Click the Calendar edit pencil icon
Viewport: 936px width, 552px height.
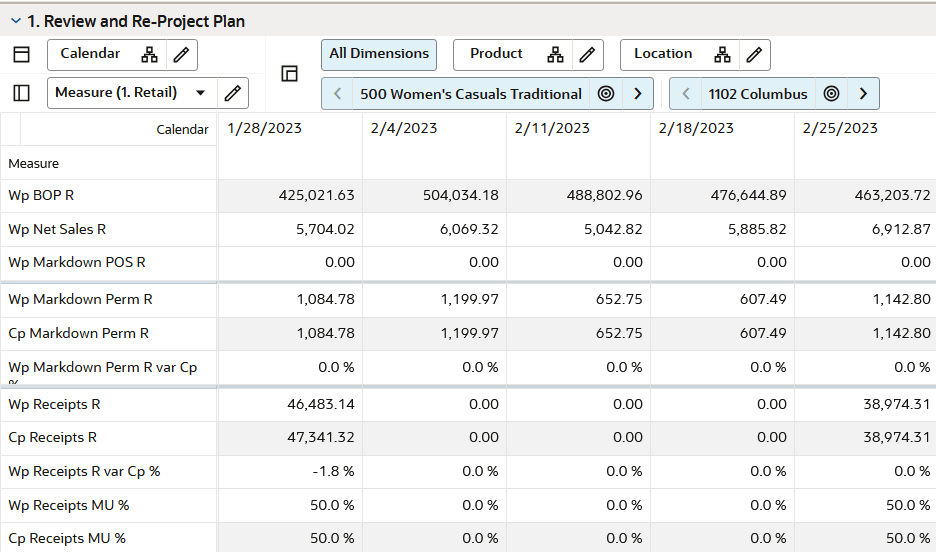click(180, 54)
